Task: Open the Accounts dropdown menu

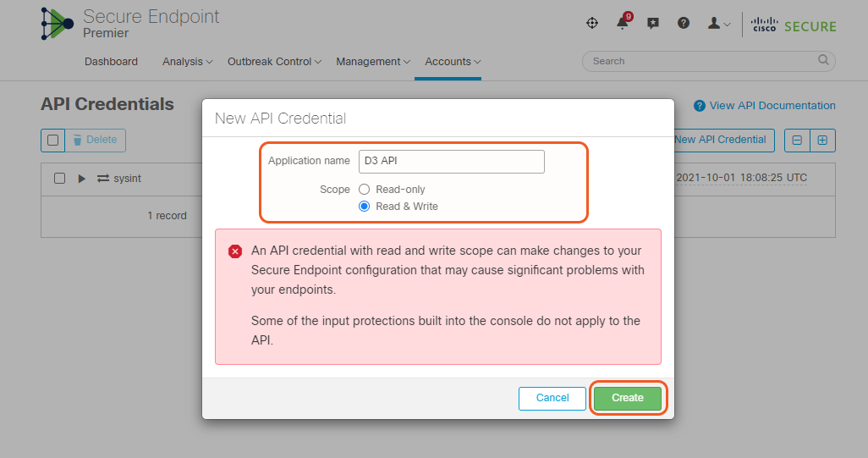Action: (453, 62)
